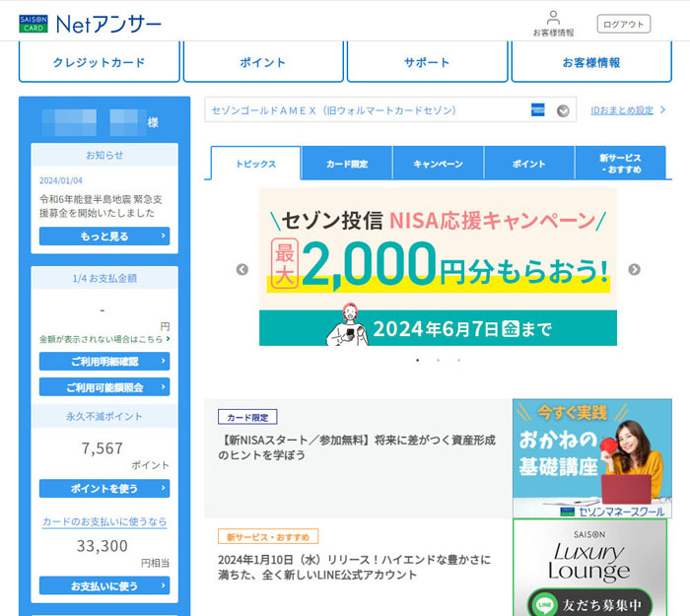Show previous banner with left arrow
Image resolution: width=690 pixels, height=616 pixels.
(x=241, y=269)
